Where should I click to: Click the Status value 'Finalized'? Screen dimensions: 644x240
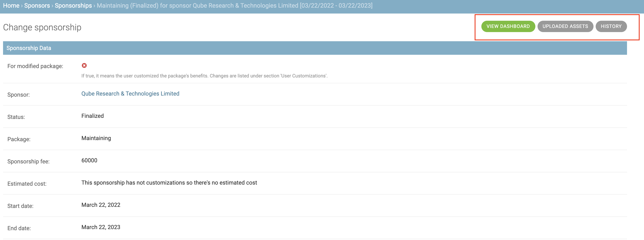click(x=92, y=116)
